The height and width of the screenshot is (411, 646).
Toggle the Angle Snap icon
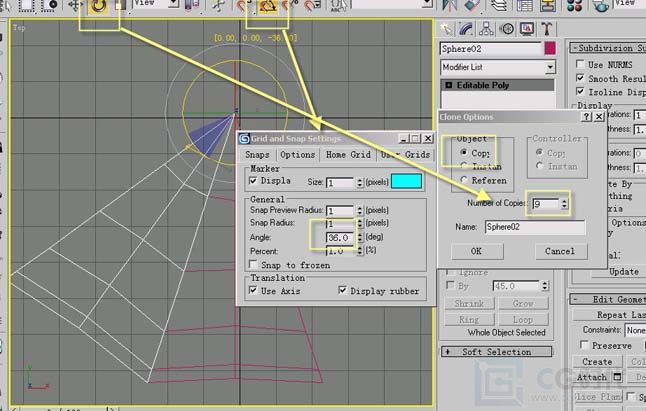click(267, 6)
